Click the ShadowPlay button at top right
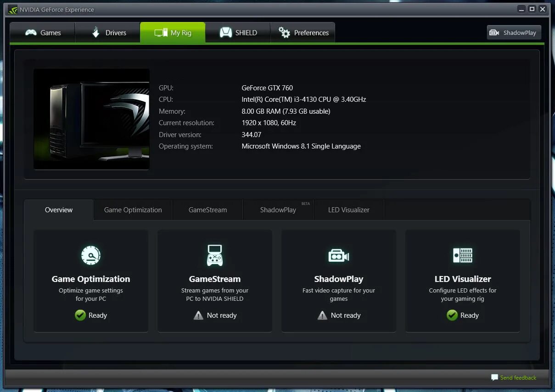The height and width of the screenshot is (392, 555). coord(514,33)
